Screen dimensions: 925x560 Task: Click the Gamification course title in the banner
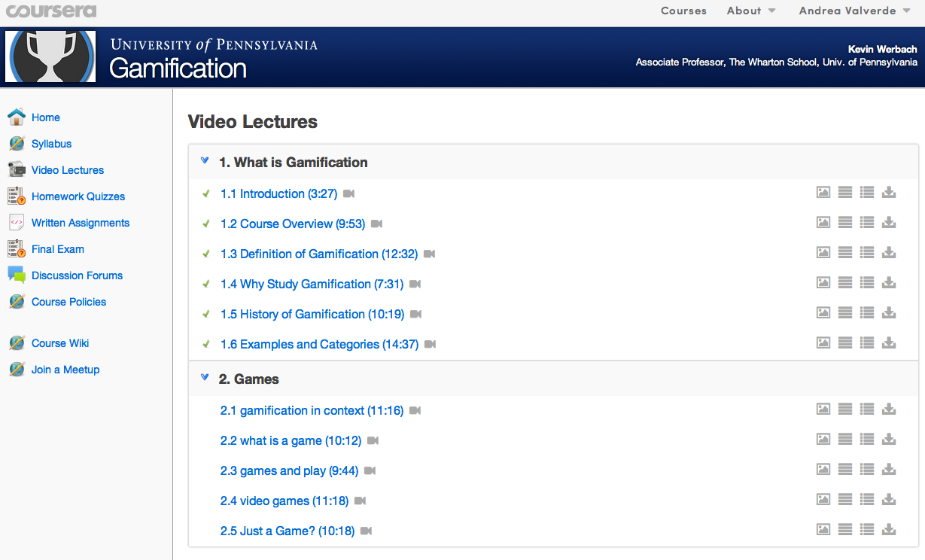coord(178,68)
